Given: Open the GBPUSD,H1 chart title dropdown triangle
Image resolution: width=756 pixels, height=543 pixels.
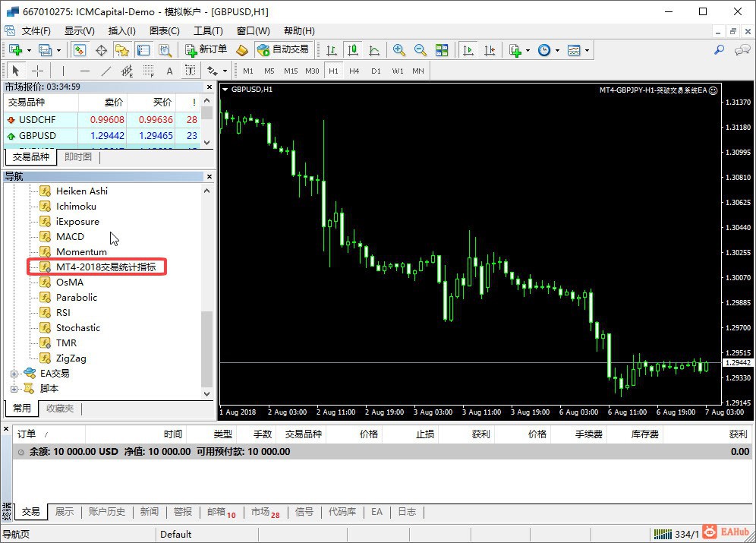Looking at the screenshot, I should click(225, 90).
